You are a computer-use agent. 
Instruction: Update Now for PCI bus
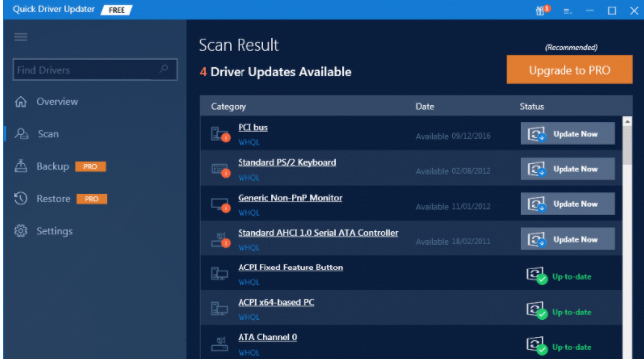click(567, 134)
